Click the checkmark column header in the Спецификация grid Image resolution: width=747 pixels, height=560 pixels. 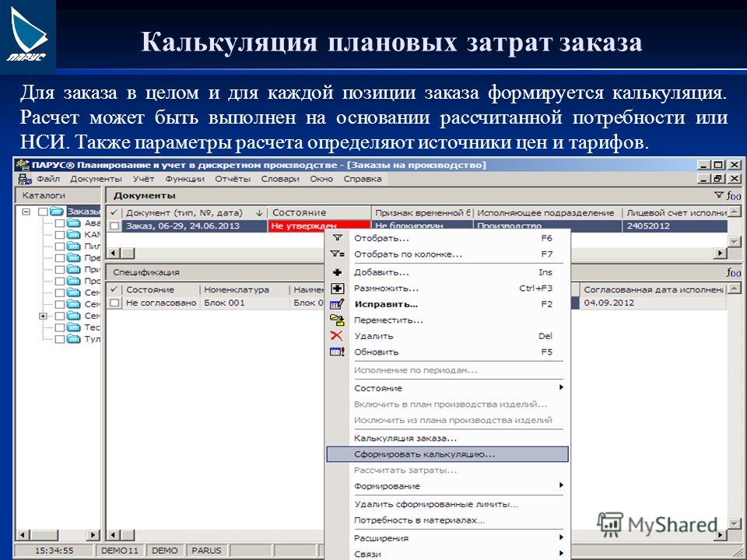coord(114,289)
